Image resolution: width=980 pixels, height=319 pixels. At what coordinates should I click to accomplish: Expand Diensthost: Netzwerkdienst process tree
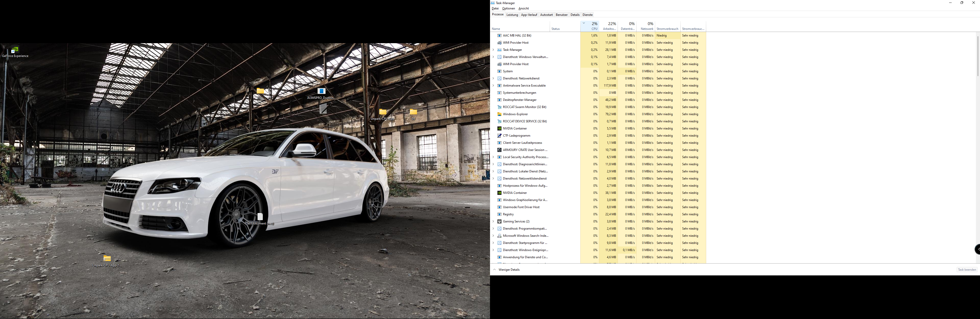pyautogui.click(x=493, y=78)
